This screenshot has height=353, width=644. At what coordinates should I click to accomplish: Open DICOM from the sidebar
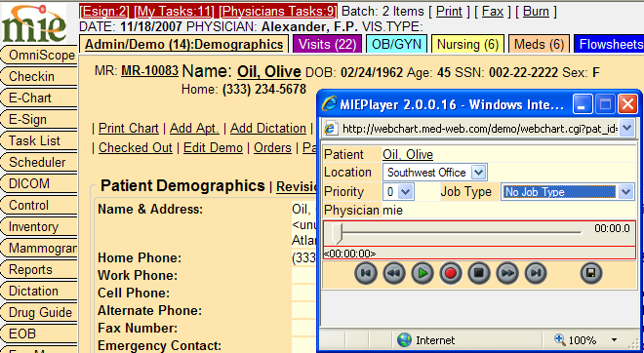39,183
